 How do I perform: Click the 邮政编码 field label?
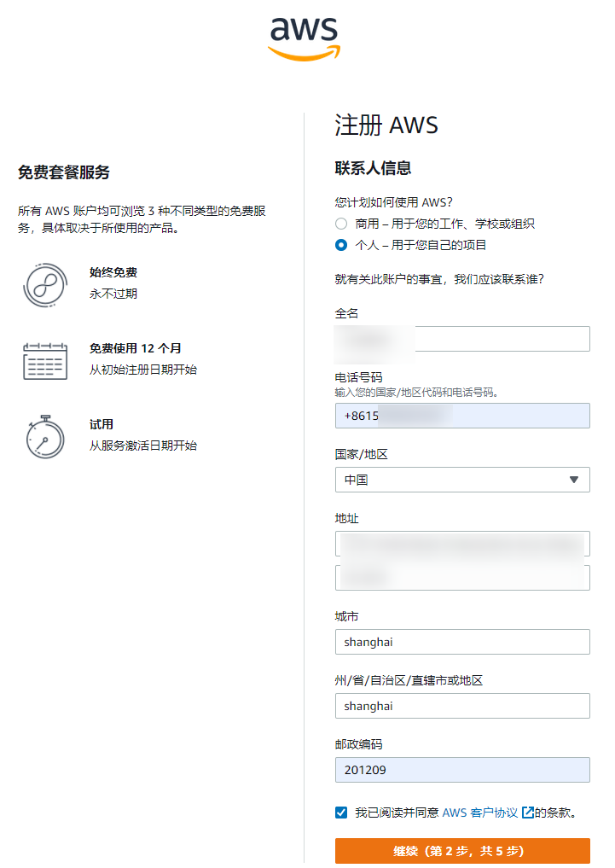(x=358, y=744)
